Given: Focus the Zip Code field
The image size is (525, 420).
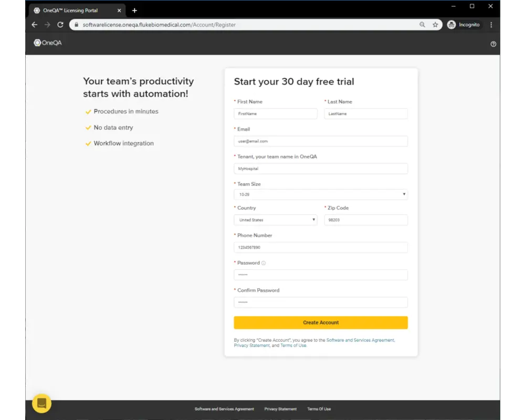Looking at the screenshot, I should click(x=365, y=220).
